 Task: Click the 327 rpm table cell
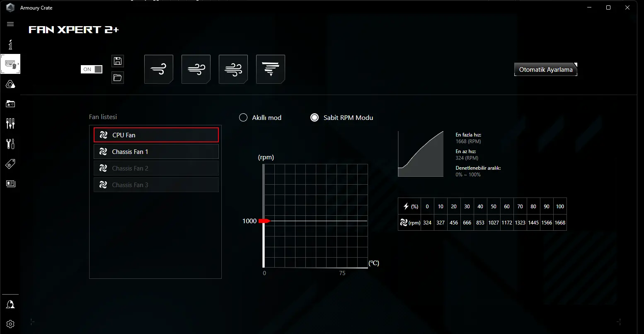pos(441,222)
